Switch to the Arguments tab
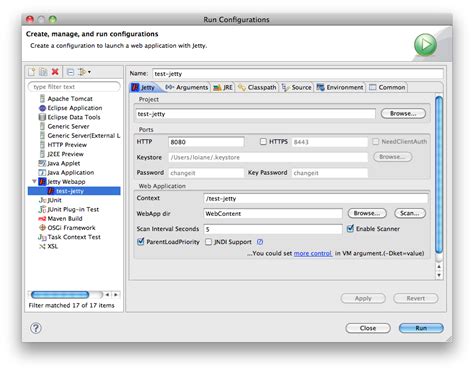This screenshot has width=474, height=372. (187, 87)
